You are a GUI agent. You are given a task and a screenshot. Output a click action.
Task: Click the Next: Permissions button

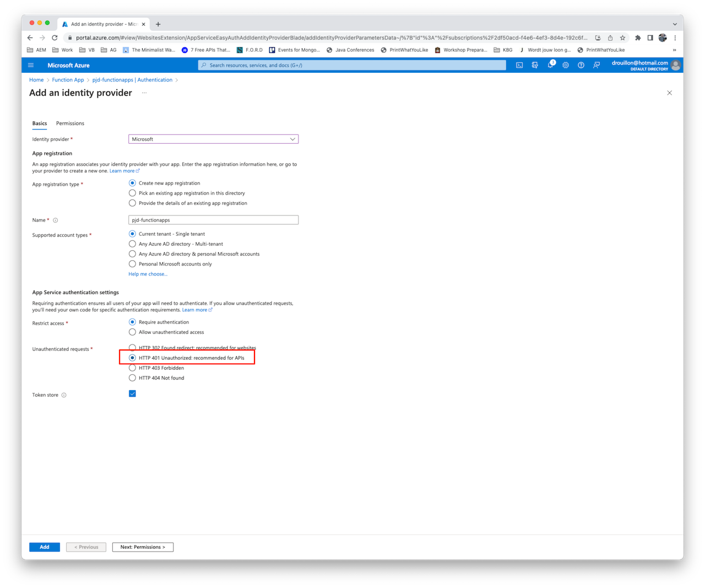[x=143, y=547]
